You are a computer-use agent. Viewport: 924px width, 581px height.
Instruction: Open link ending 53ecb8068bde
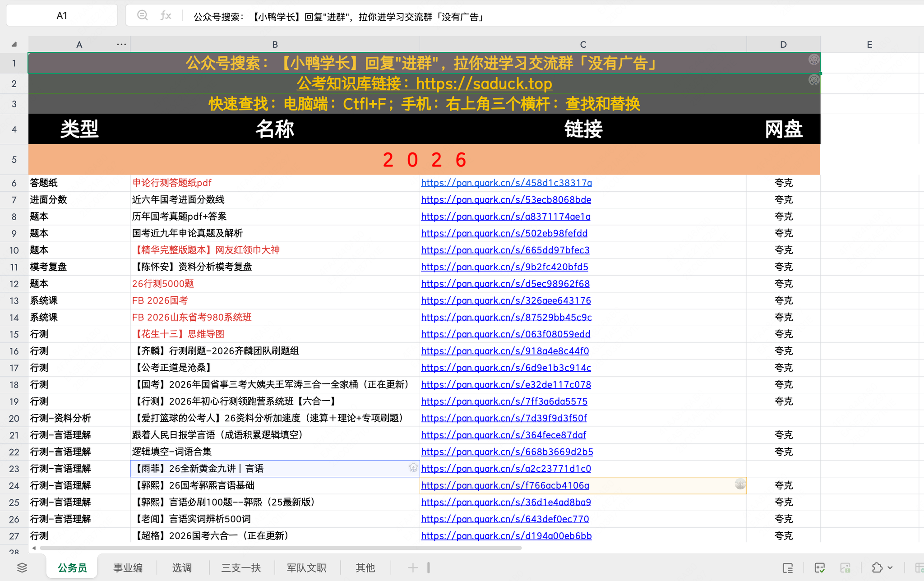coord(506,199)
